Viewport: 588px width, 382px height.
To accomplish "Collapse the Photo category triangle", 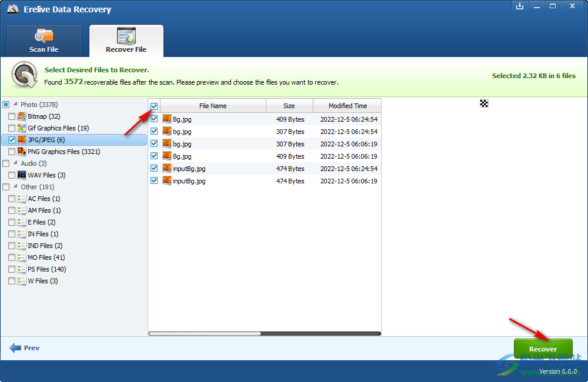I will (x=15, y=104).
